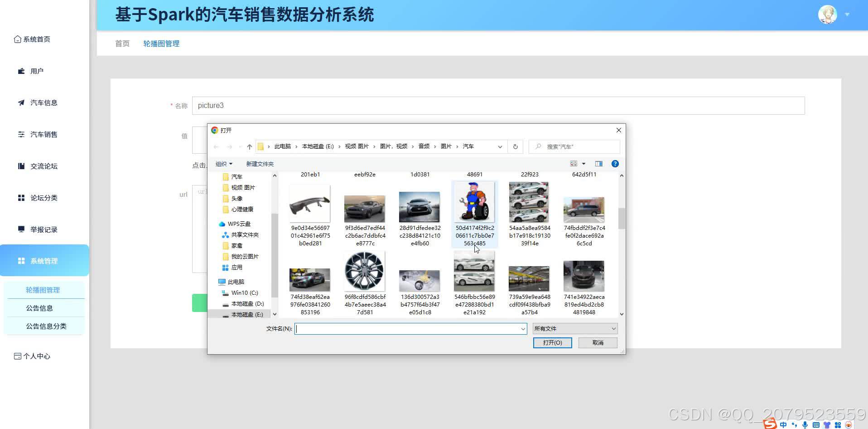Open the 论坛分类 sidebar menu

(38, 198)
